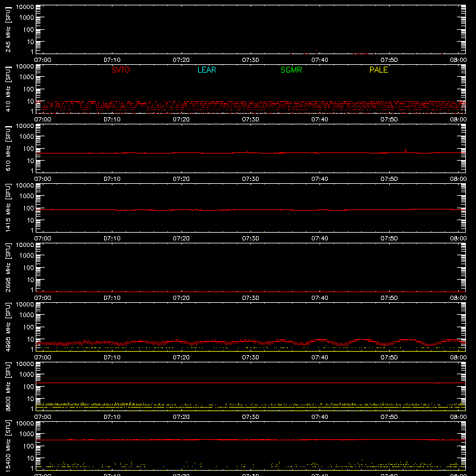Click 08:00 tick label under 245 MHz plot

point(458,60)
